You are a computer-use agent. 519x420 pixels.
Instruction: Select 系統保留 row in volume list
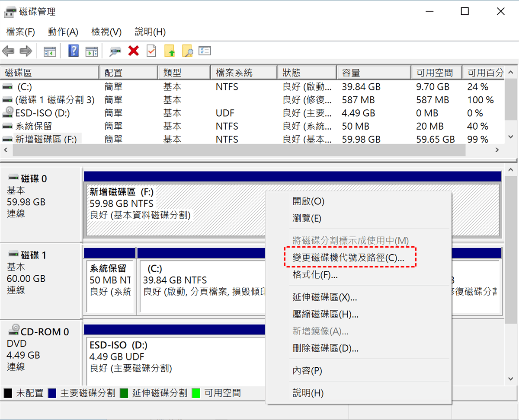252,126
